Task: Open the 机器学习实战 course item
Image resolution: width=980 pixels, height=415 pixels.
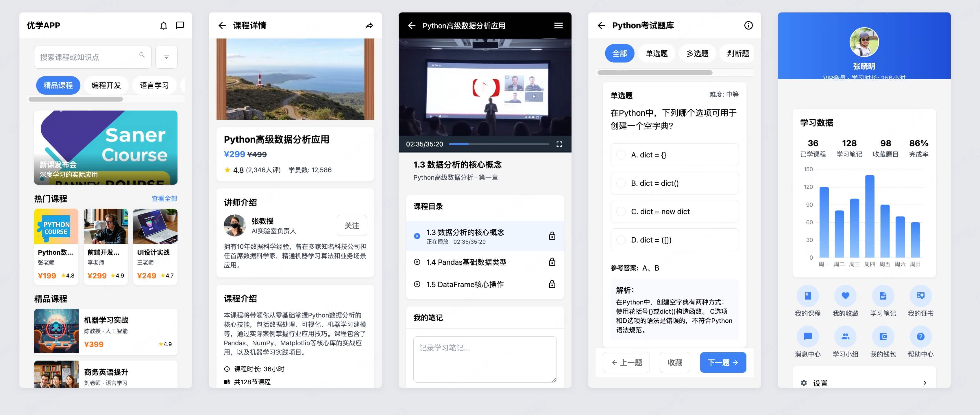Action: 106,331
